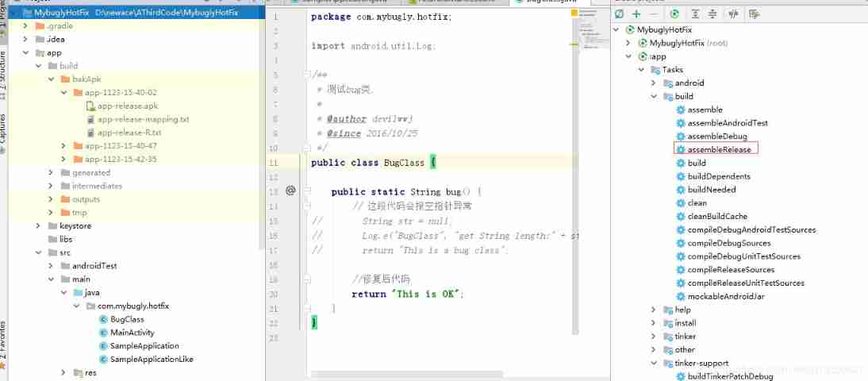Viewport: 868px width, 381px height.
Task: Select the com.mybugly.hotfix package
Action: (133, 306)
